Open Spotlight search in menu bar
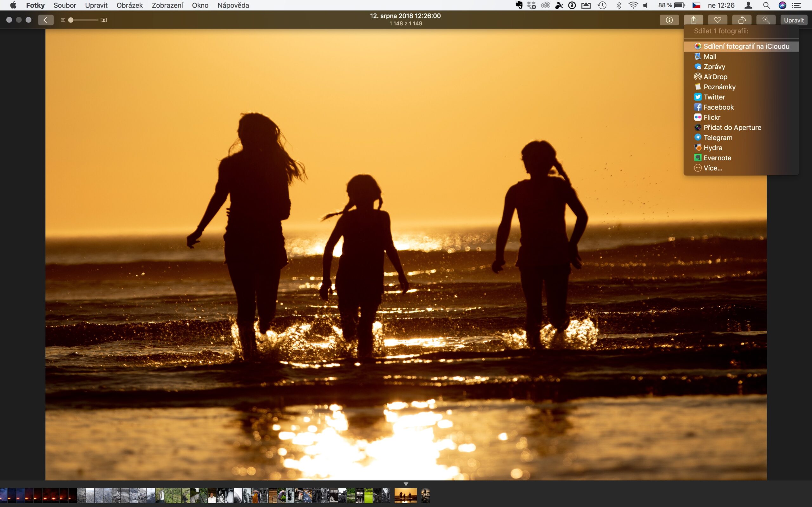 point(766,5)
